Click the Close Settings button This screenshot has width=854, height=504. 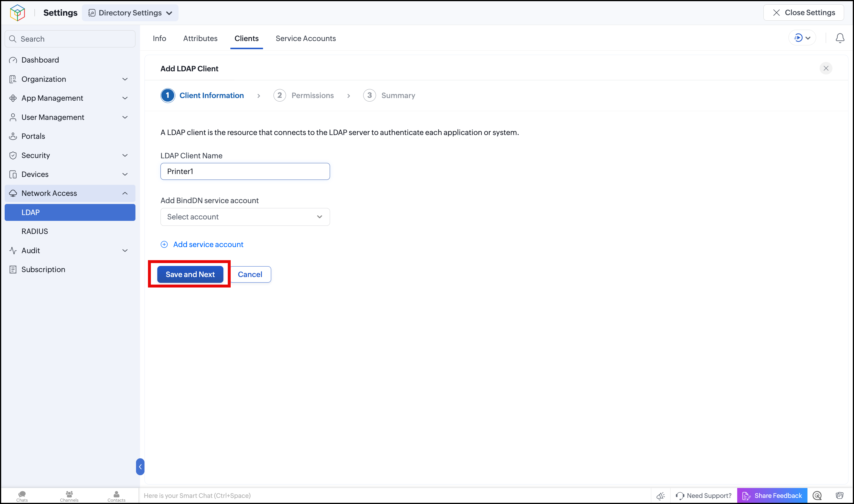pos(804,13)
